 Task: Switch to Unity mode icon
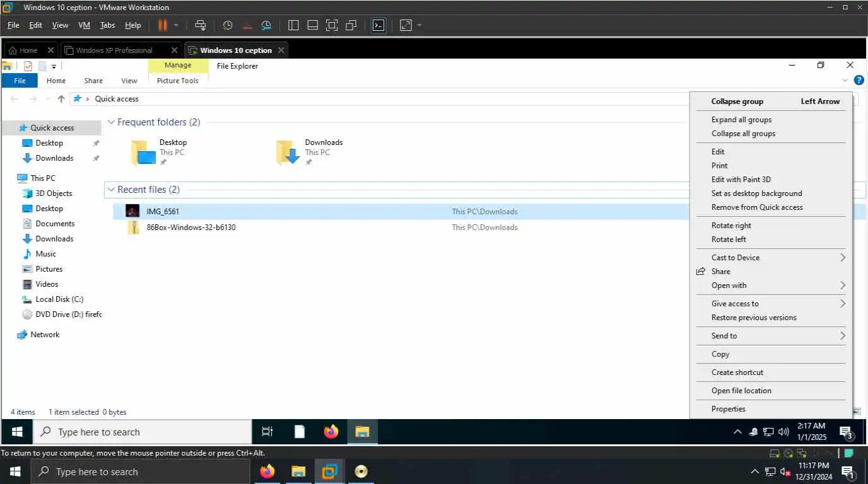click(351, 25)
